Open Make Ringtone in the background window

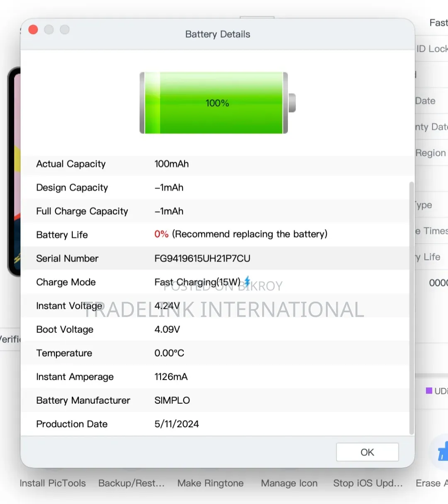tap(210, 483)
